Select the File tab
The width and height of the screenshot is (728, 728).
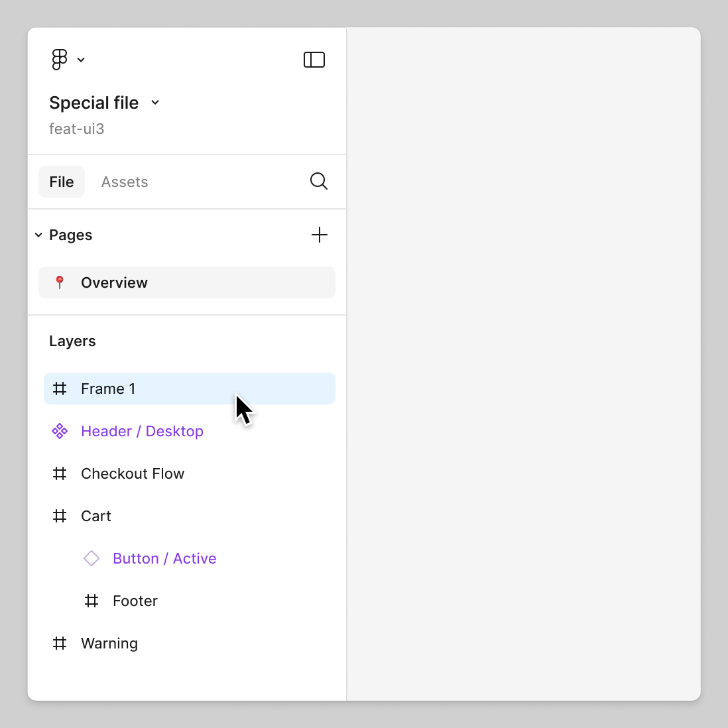pos(62,182)
